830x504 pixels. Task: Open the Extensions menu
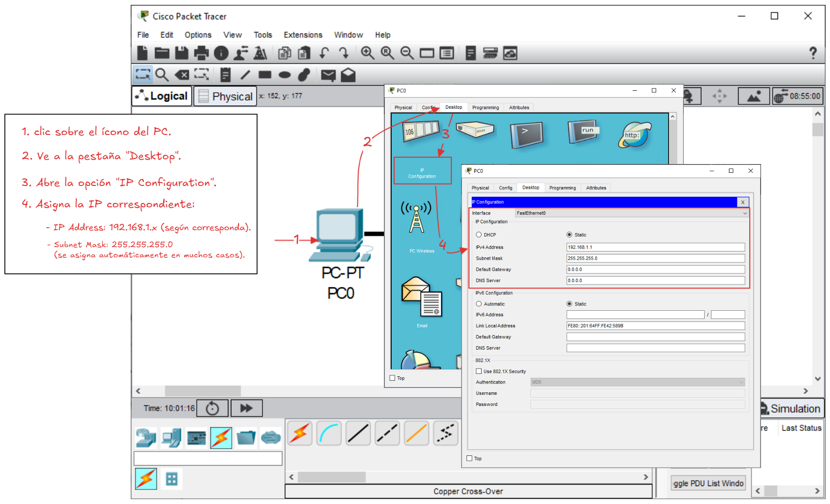(x=303, y=35)
